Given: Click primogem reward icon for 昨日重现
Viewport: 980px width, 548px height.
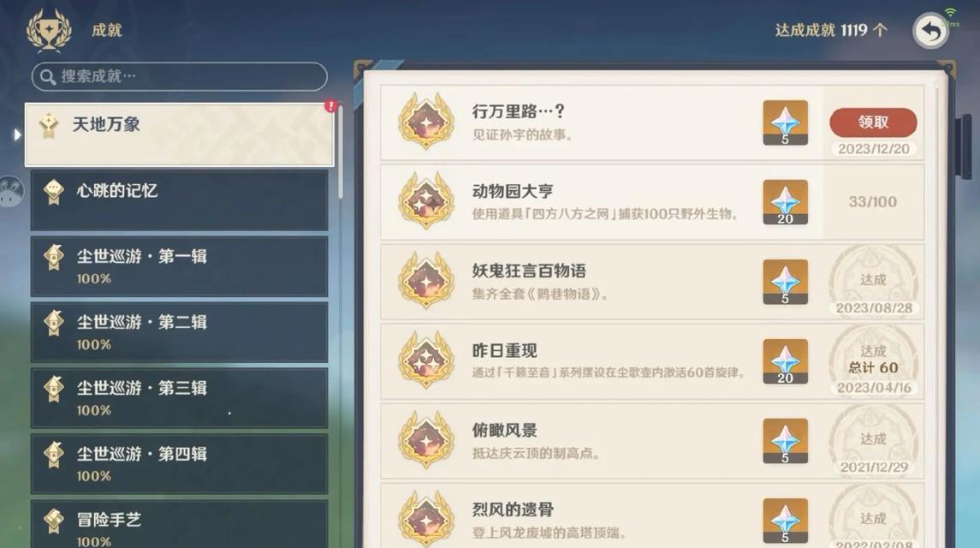Looking at the screenshot, I should pos(785,361).
